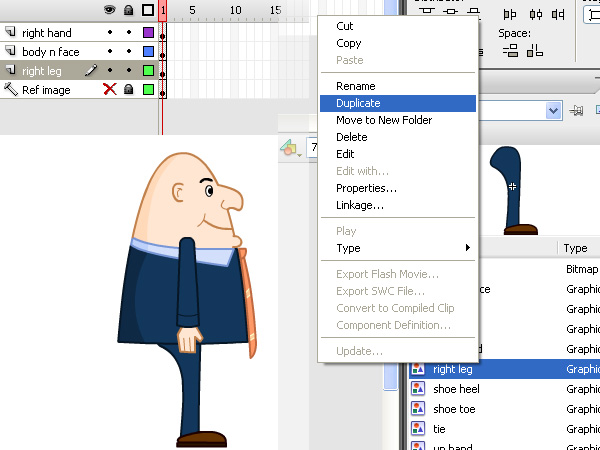Open the edit symbols icon above the stage
The height and width of the screenshot is (450, 600).
tap(290, 147)
